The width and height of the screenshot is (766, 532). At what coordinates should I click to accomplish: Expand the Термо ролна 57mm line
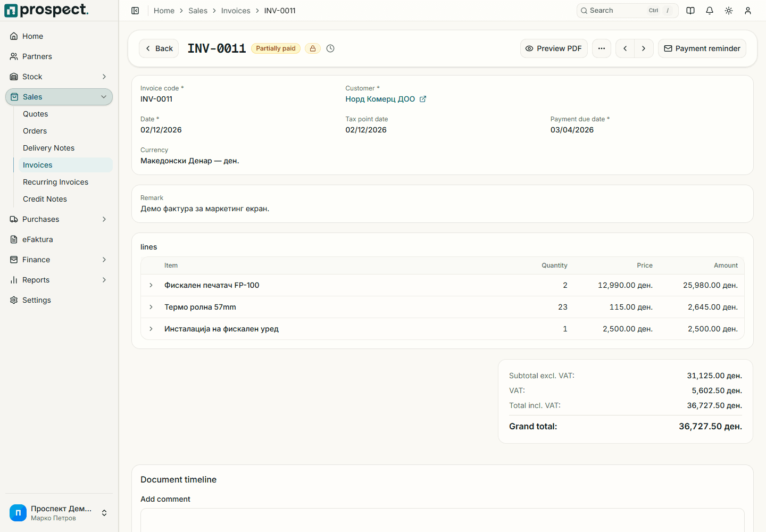(x=151, y=307)
